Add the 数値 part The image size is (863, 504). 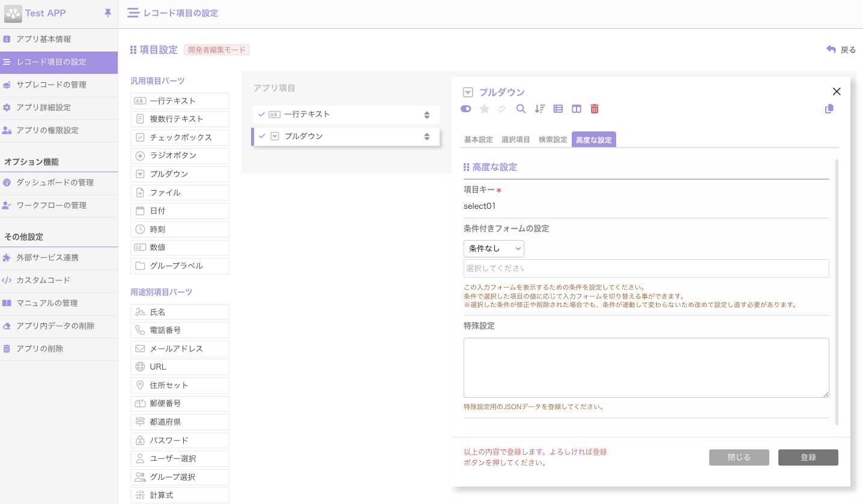180,247
